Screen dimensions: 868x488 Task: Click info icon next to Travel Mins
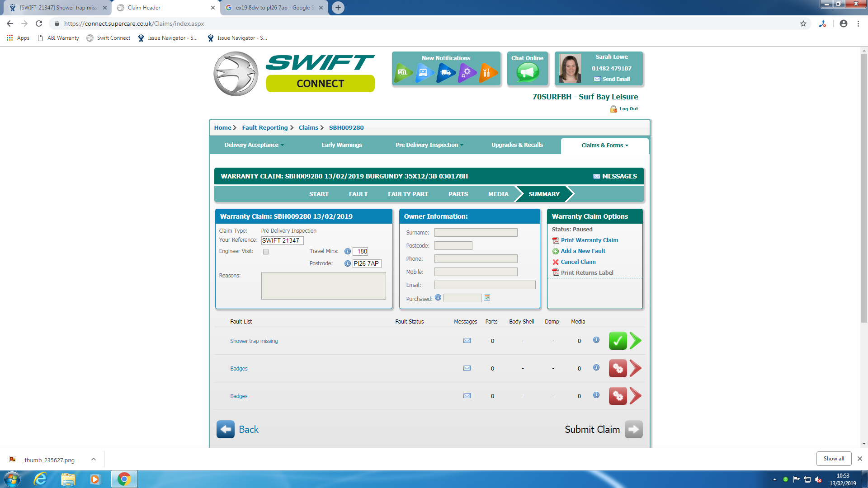pos(347,251)
